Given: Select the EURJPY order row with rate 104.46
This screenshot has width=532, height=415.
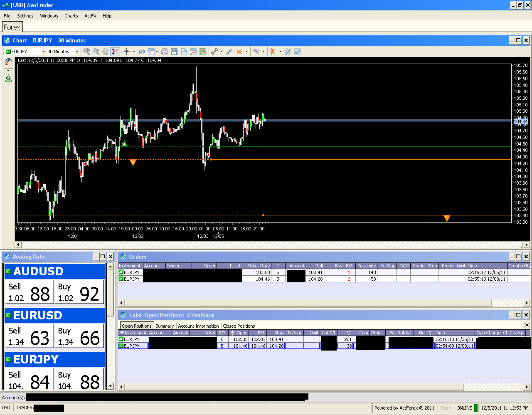Looking at the screenshot, I should point(324,279).
